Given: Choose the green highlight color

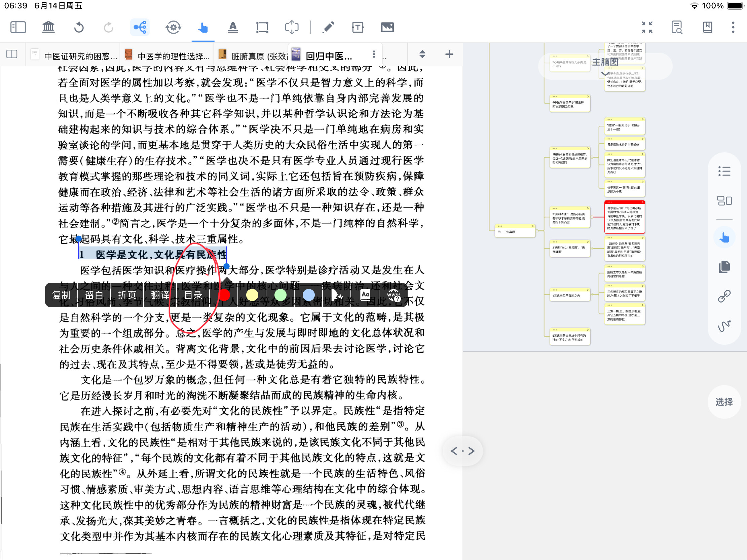Looking at the screenshot, I should click(281, 295).
